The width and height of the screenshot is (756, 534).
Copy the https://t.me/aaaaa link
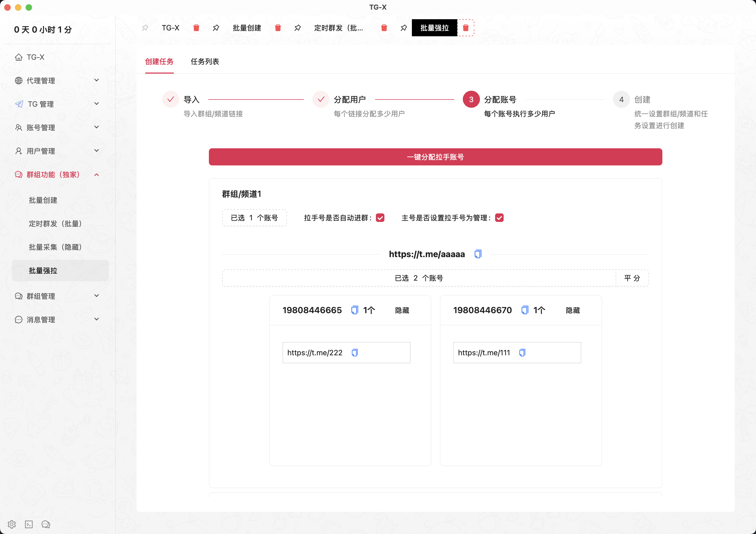478,254
